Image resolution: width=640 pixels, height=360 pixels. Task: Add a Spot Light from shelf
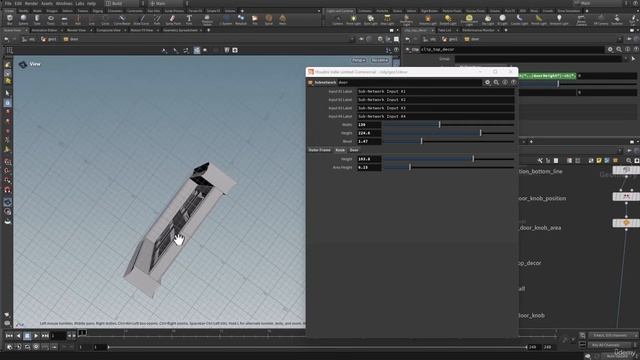[370, 20]
